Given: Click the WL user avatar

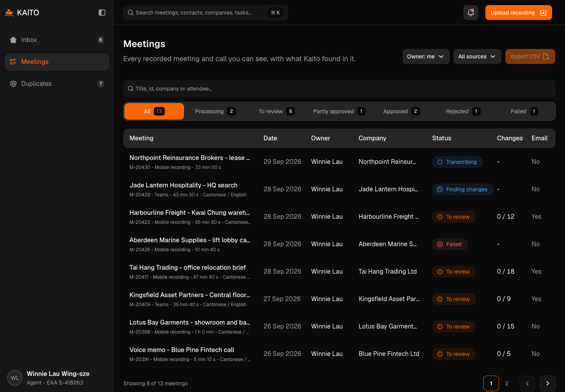Looking at the screenshot, I should point(15,378).
